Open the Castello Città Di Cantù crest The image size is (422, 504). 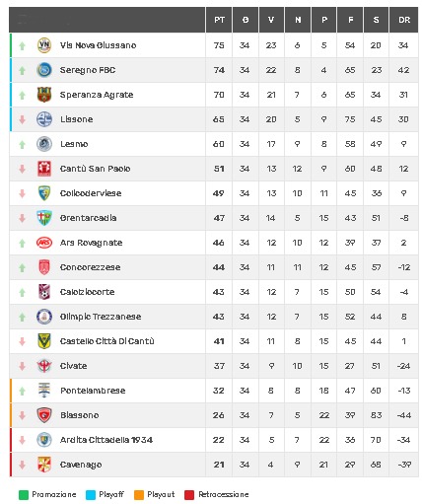click(x=44, y=341)
